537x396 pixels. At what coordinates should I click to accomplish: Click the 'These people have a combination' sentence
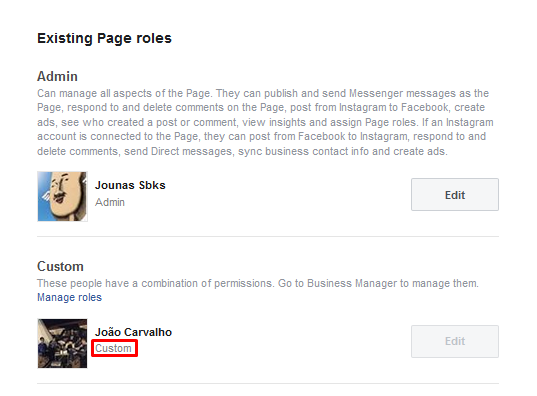pos(258,283)
